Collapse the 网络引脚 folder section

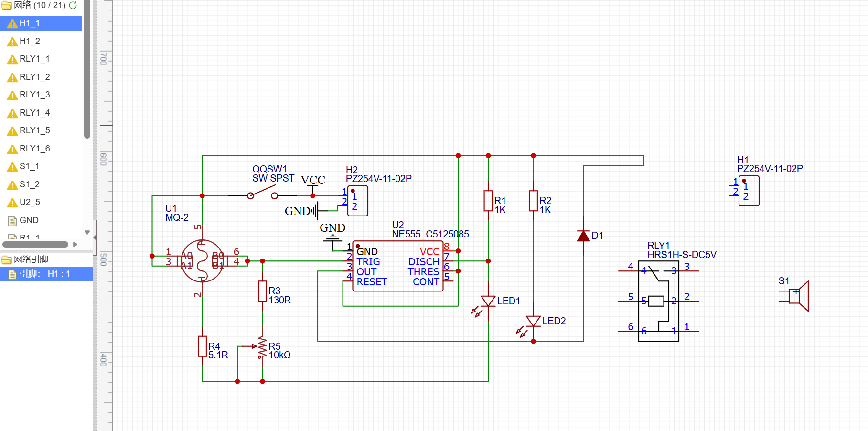click(x=6, y=259)
